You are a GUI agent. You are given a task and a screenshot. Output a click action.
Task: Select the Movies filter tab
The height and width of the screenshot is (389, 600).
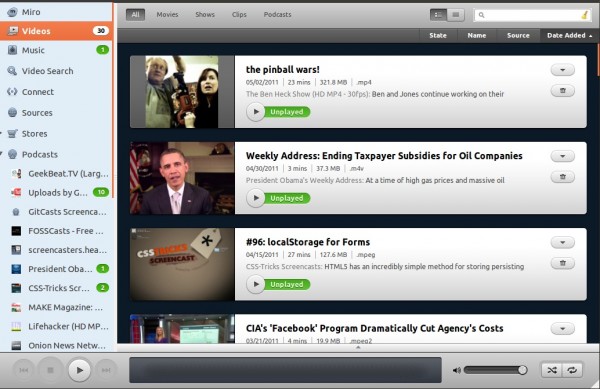[x=167, y=15]
